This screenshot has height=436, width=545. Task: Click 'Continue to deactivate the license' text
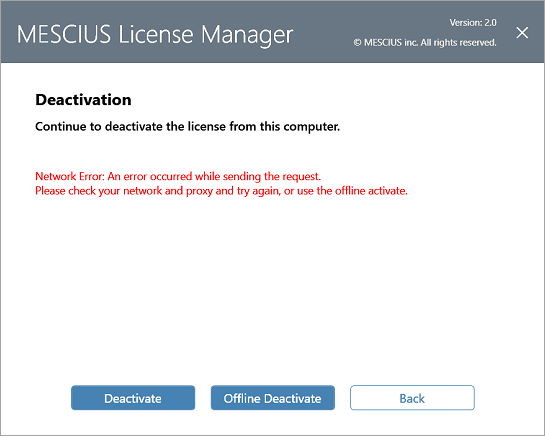pos(131,126)
